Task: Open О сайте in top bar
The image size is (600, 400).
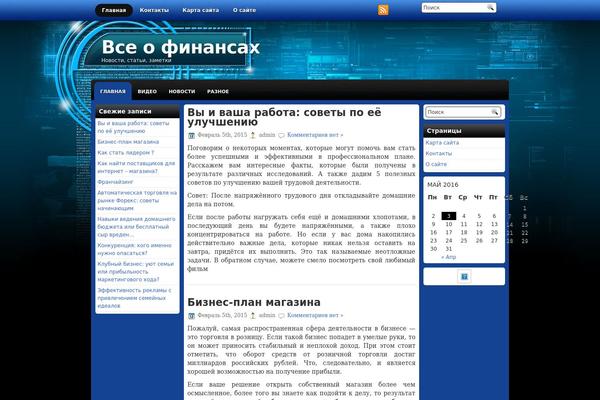Action: [x=244, y=10]
